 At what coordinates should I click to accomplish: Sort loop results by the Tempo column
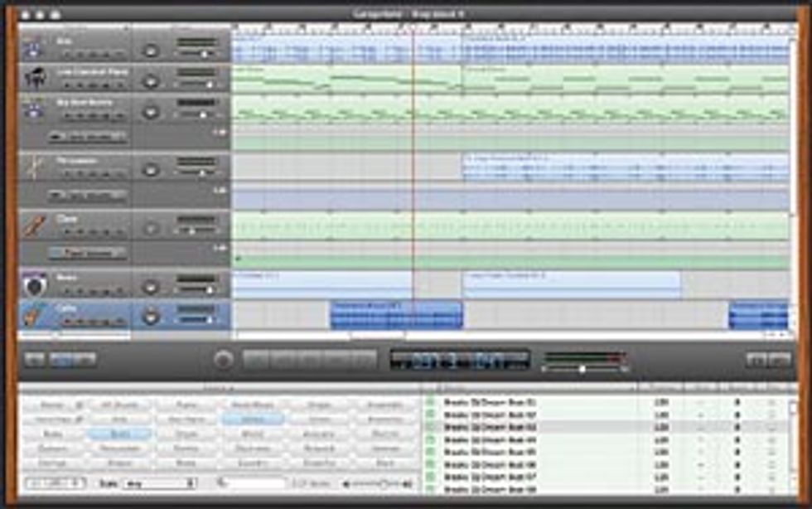coord(661,388)
